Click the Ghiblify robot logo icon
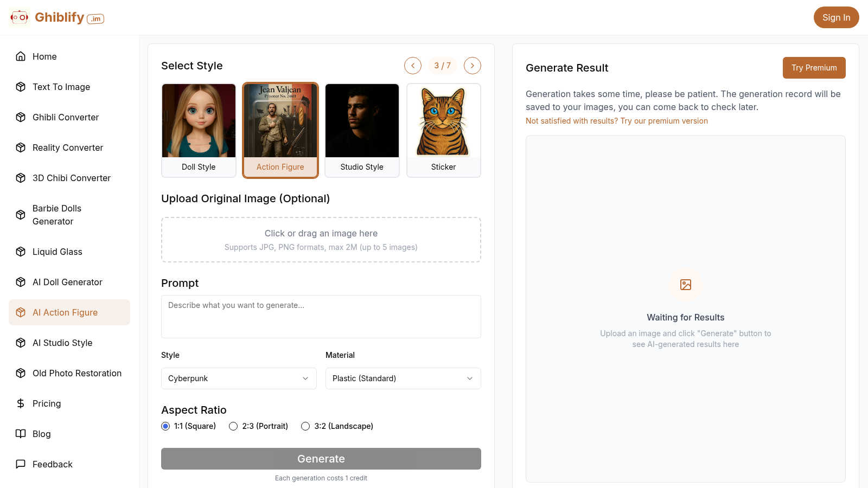This screenshot has height=488, width=868. [20, 17]
